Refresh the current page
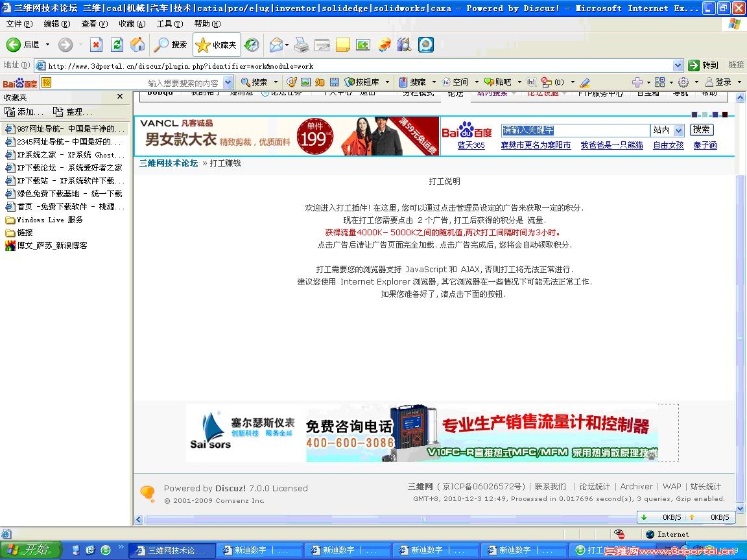This screenshot has width=747, height=560. click(x=117, y=45)
